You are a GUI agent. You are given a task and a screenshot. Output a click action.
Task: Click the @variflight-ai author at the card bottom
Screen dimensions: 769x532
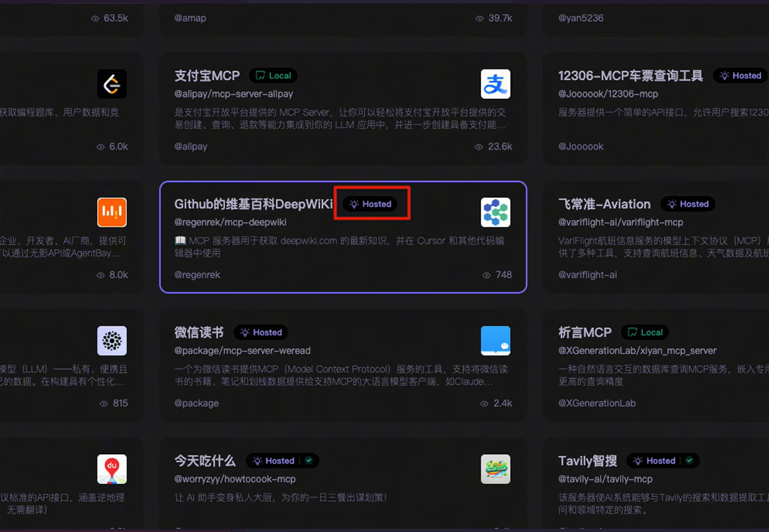coord(588,275)
